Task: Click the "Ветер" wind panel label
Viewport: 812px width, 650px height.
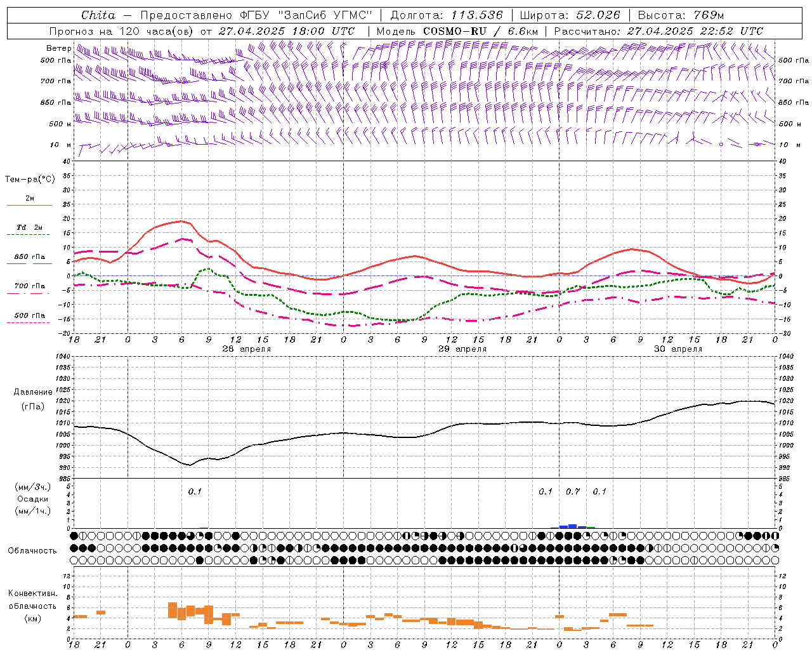Action: coord(59,48)
